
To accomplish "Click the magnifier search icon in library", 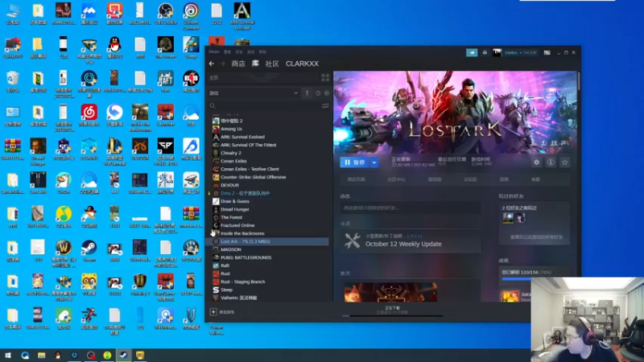I will [213, 106].
